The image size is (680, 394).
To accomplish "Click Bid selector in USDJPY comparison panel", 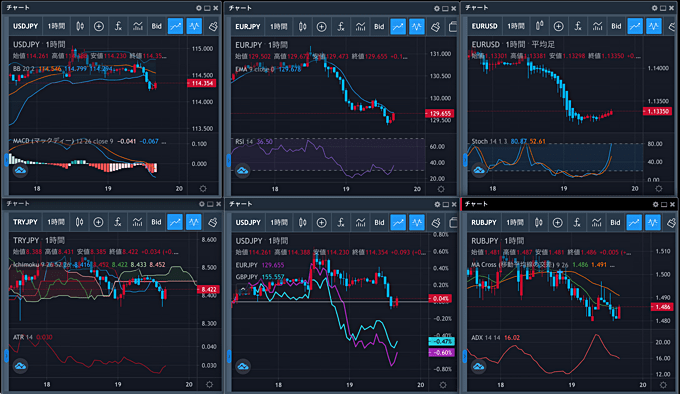I will click(x=379, y=223).
